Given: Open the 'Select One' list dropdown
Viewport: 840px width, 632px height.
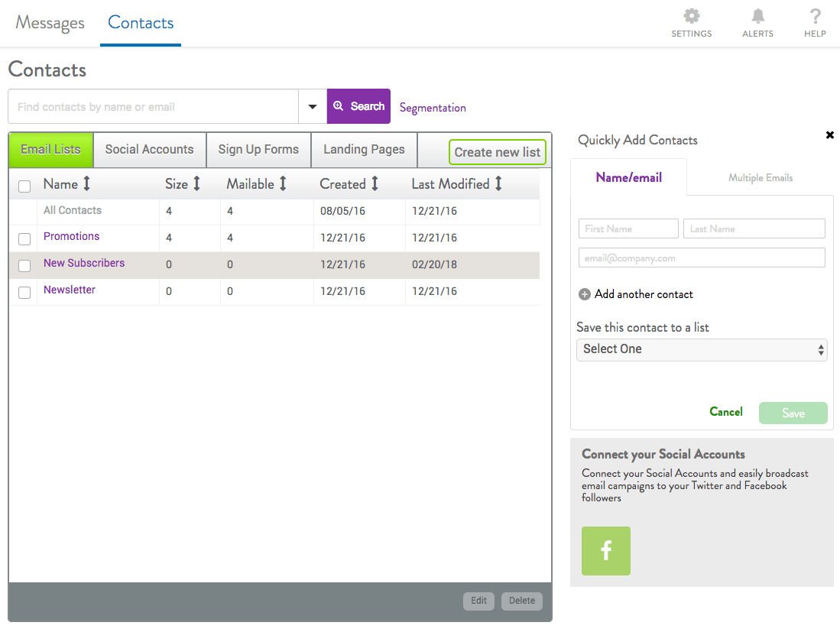Looking at the screenshot, I should coord(702,350).
